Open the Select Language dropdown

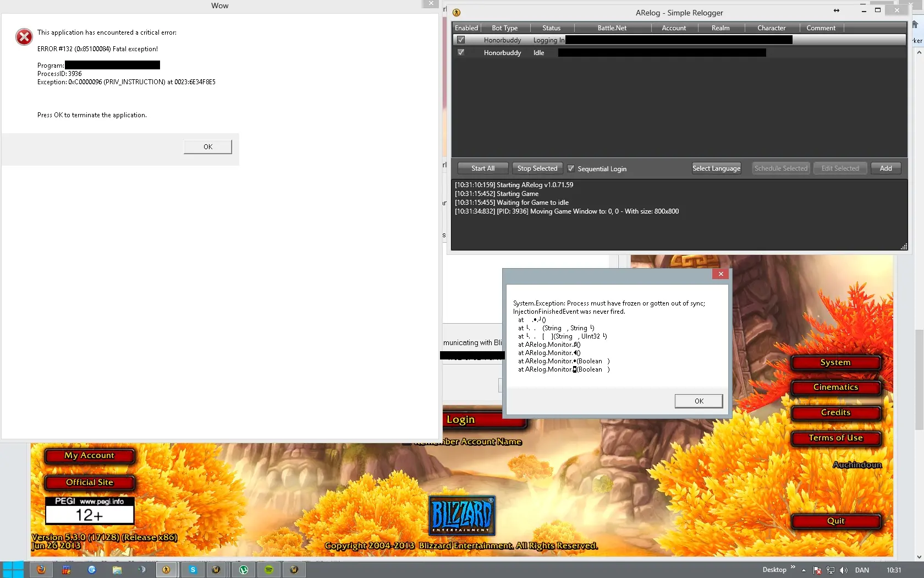pos(716,168)
